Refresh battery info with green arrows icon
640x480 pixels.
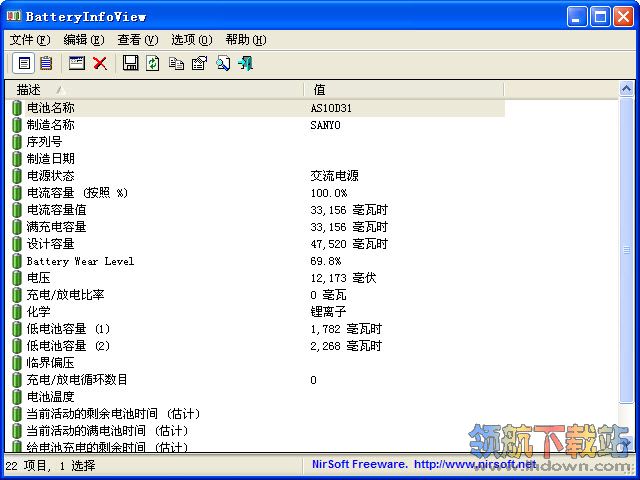pyautogui.click(x=153, y=63)
